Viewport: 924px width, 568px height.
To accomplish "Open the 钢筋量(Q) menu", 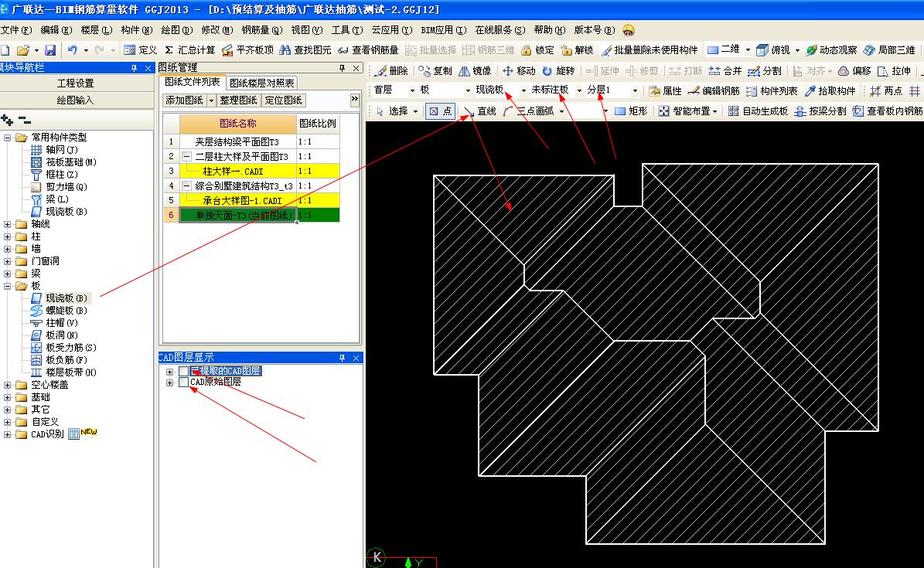I will tap(261, 30).
